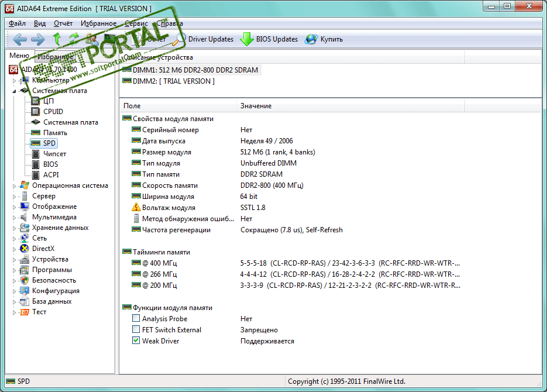Screen dimensions: 547x392
Task: Click the Устройства devices icon
Action: [x=25, y=259]
